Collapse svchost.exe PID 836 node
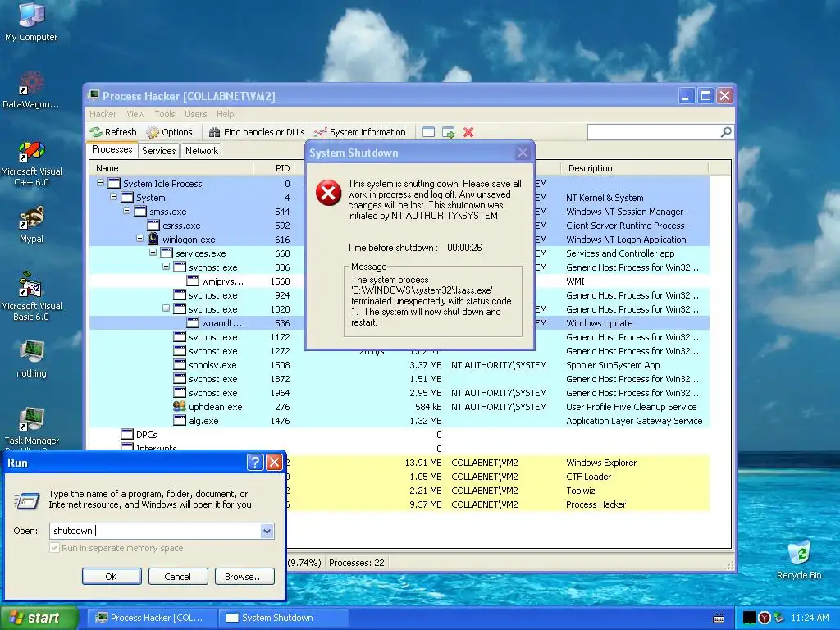 166,267
